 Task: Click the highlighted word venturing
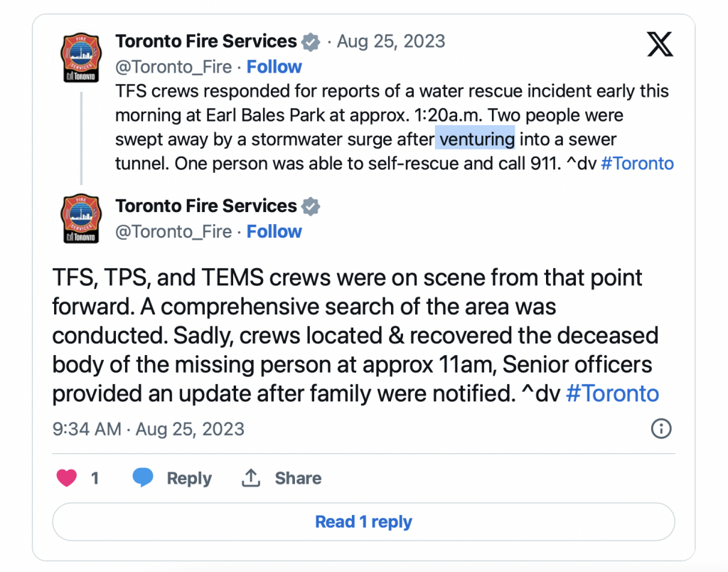[475, 139]
